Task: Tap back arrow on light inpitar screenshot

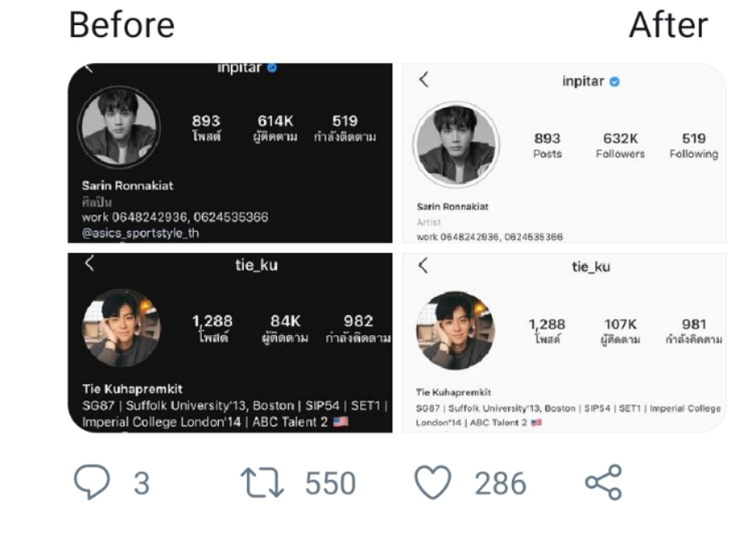Action: point(423,79)
